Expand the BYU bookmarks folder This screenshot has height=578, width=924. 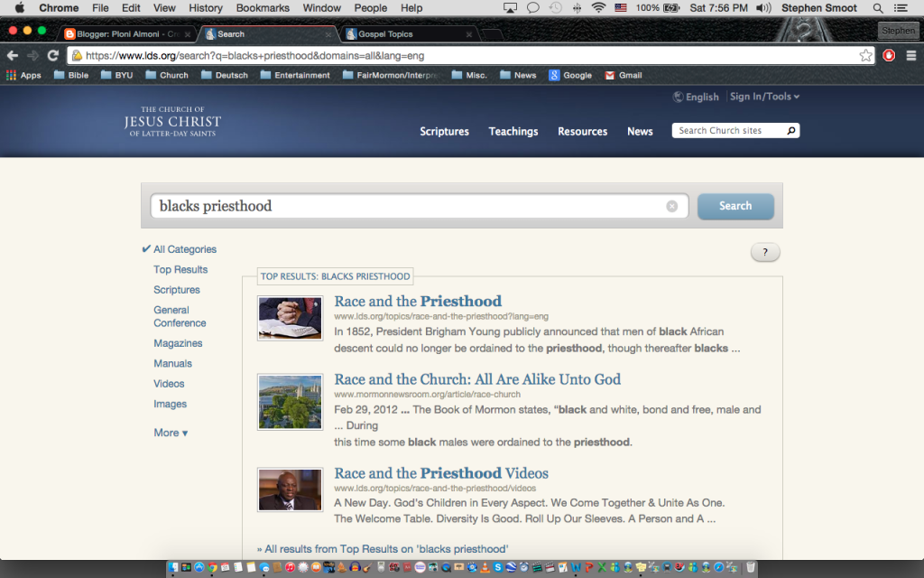[x=116, y=75]
